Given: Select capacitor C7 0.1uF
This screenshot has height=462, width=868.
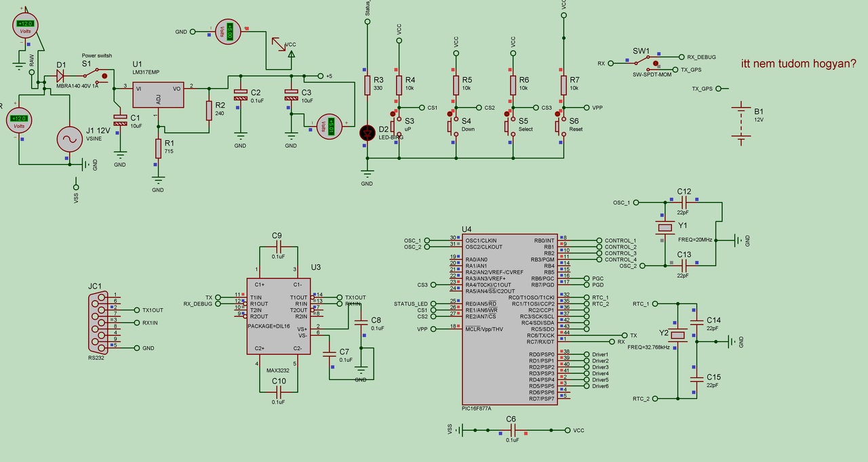Looking at the screenshot, I should pos(330,354).
